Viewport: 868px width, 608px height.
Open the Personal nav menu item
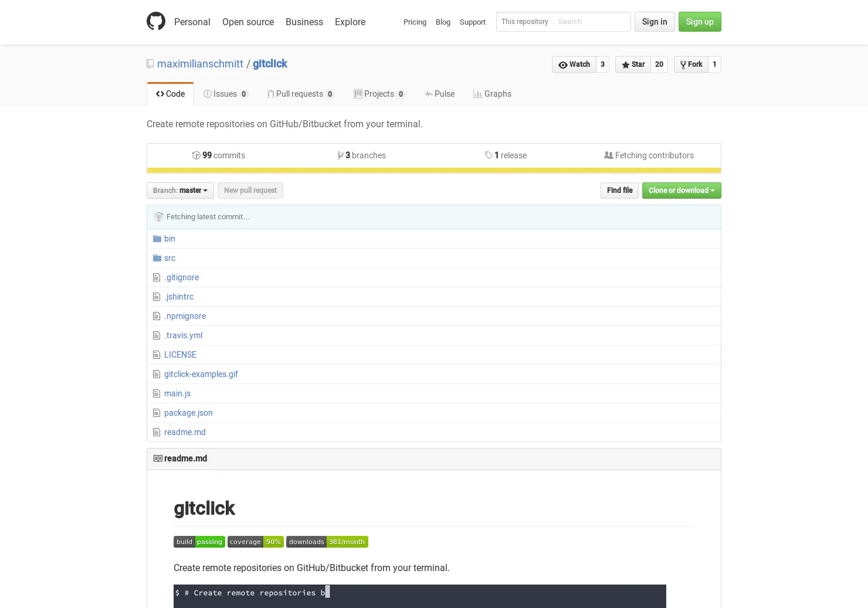192,22
